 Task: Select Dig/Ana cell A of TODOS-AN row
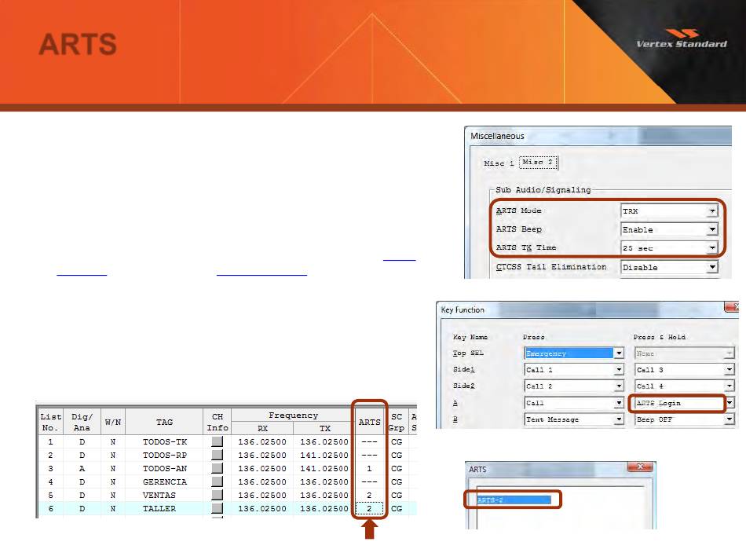pos(82,469)
